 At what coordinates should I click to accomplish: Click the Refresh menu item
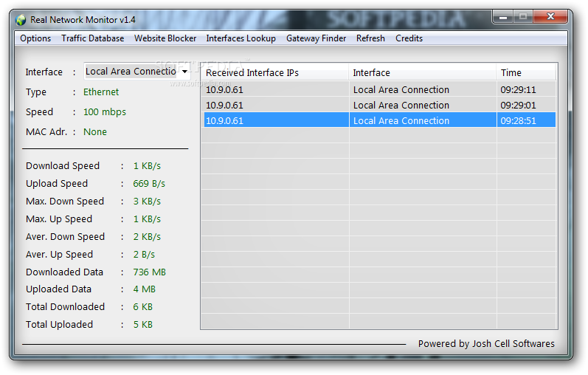[x=370, y=38]
